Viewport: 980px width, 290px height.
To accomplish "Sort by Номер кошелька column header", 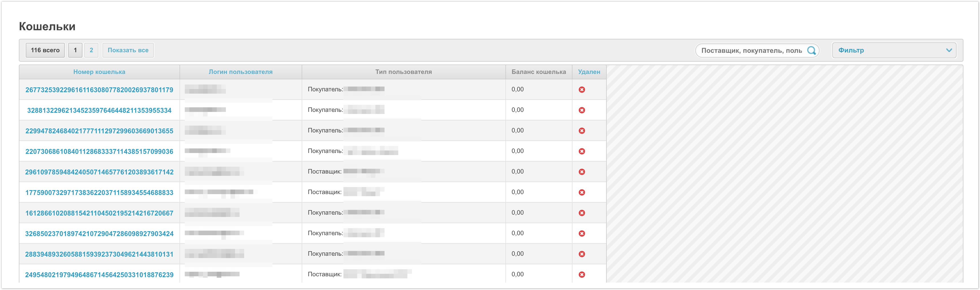I will (99, 72).
